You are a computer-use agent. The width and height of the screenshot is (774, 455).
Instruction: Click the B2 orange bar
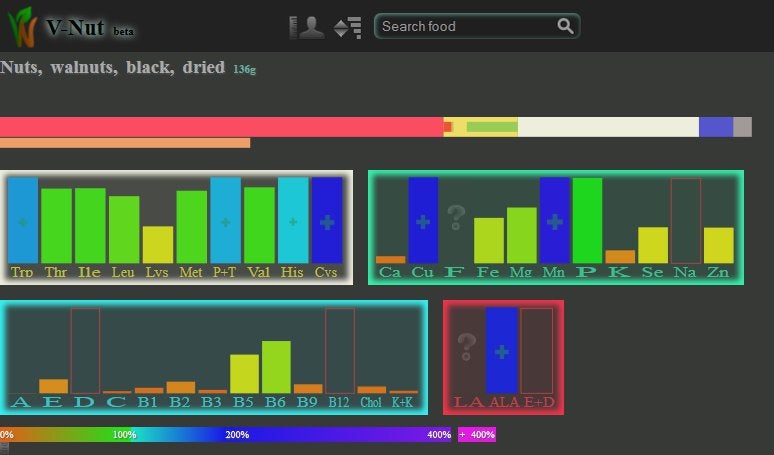[181, 387]
